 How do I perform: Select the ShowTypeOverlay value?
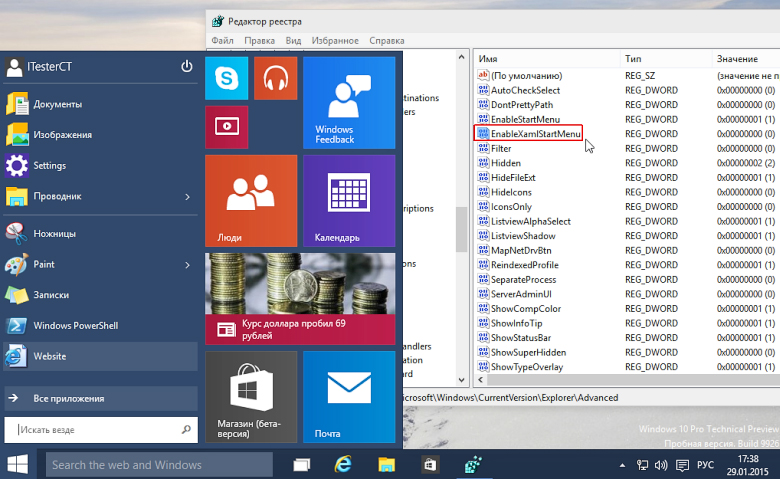click(527, 367)
